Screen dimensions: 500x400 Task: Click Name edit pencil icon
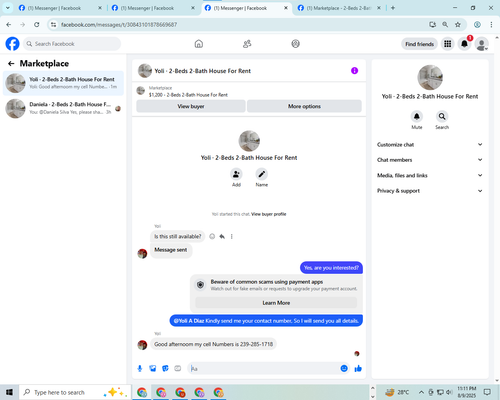262,174
